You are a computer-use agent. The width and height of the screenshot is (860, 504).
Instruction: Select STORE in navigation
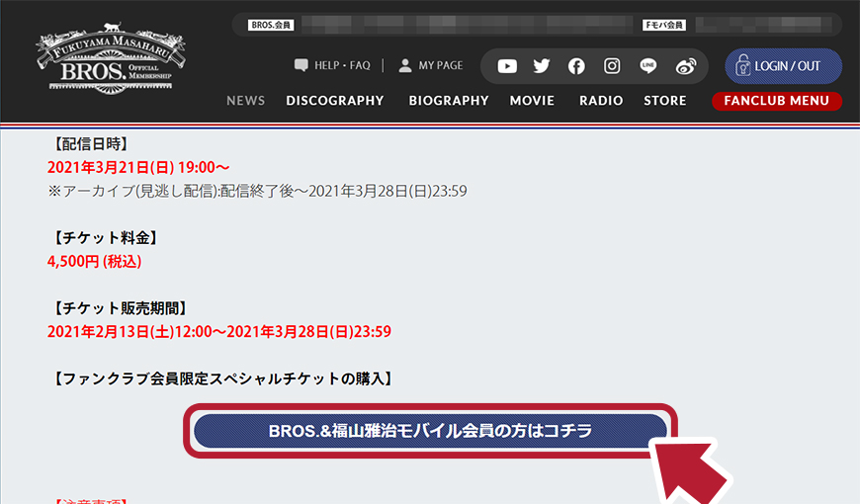click(665, 101)
